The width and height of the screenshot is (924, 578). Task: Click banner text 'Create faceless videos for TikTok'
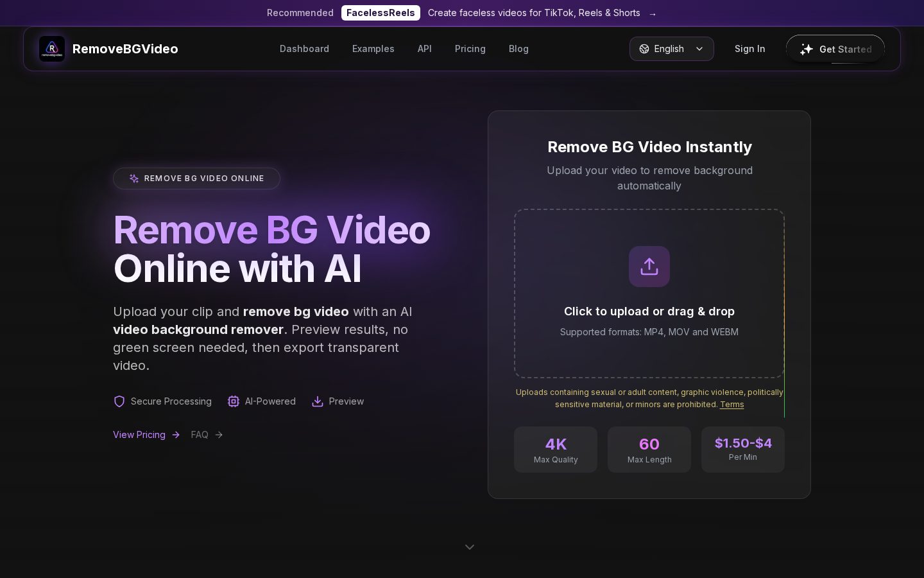click(x=534, y=13)
